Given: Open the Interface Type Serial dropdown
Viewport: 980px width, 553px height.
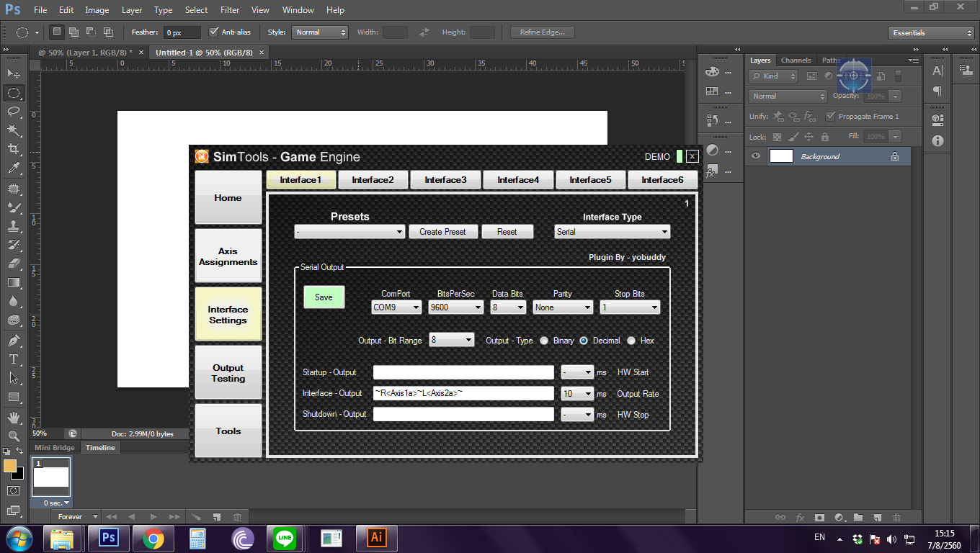Looking at the screenshot, I should pos(612,232).
